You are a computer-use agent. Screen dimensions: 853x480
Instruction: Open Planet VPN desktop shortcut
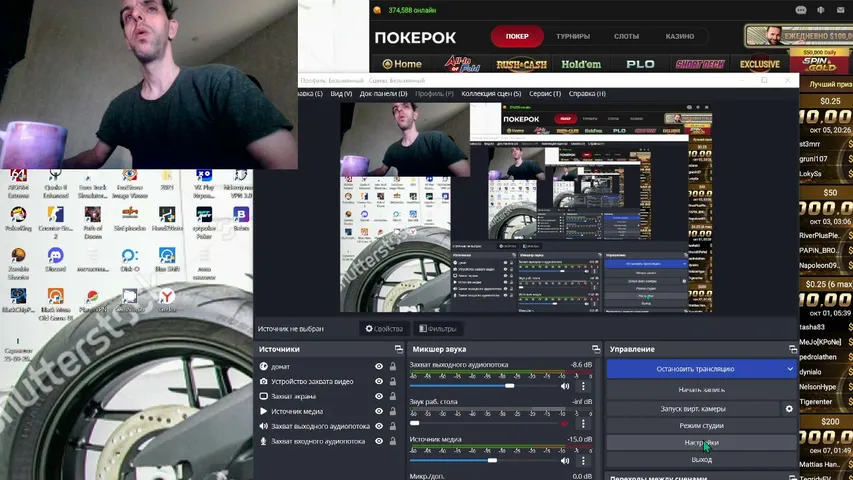pos(92,300)
